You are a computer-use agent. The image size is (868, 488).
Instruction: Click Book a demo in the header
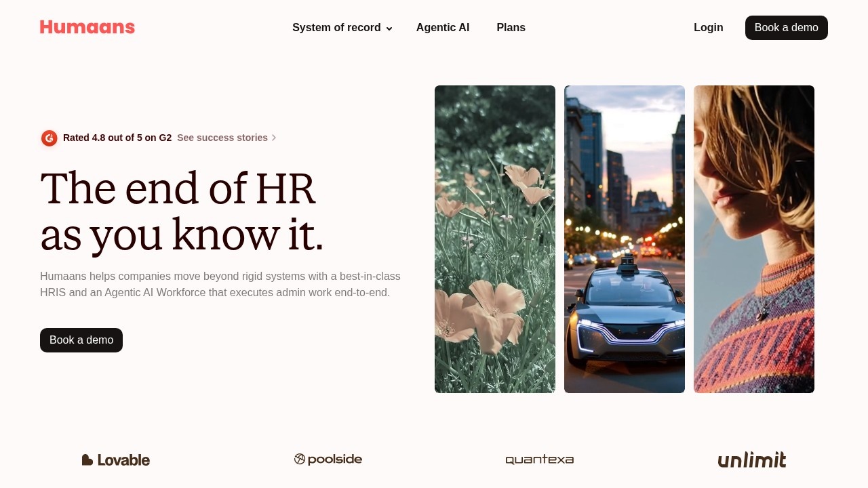coord(787,28)
